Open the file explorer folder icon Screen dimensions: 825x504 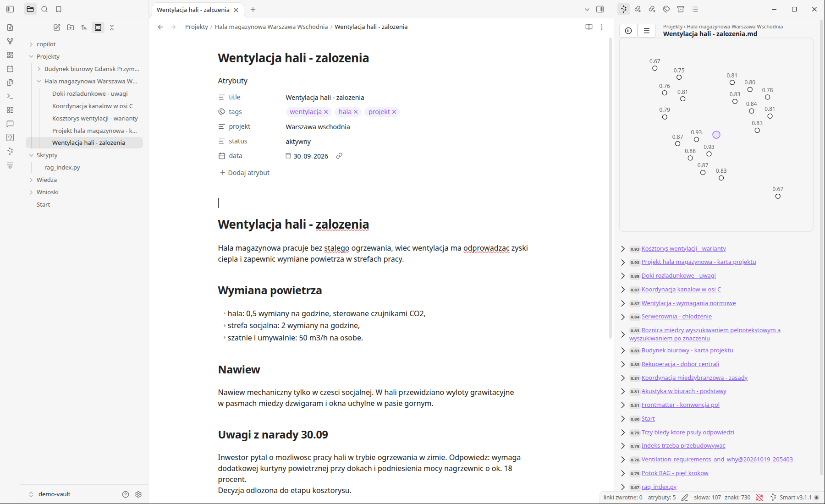[x=30, y=9]
